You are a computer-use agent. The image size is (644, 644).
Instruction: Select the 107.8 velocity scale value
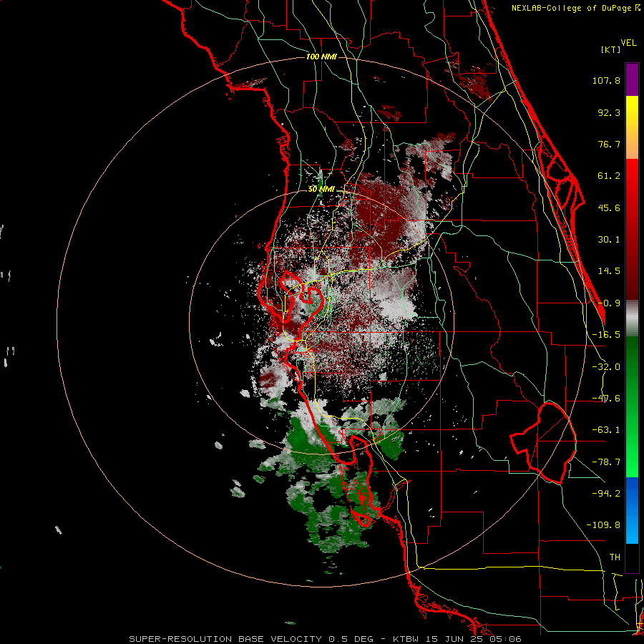click(x=606, y=80)
